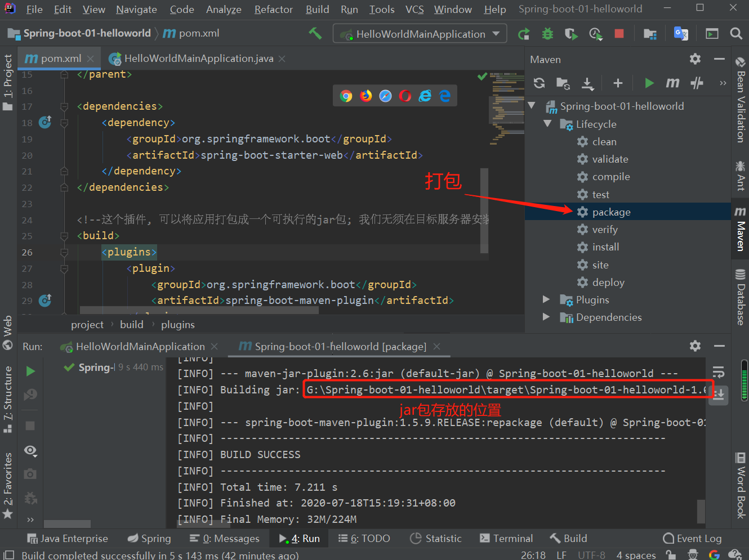
Task: Download Maven sources and documentation icon
Action: (587, 83)
